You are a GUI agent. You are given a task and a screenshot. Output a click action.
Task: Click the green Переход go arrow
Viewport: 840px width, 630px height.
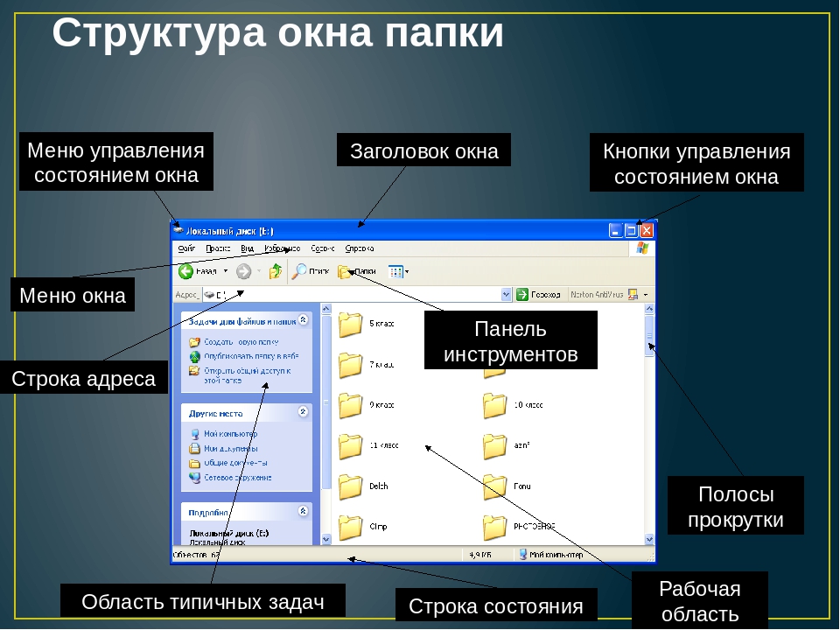(x=521, y=295)
